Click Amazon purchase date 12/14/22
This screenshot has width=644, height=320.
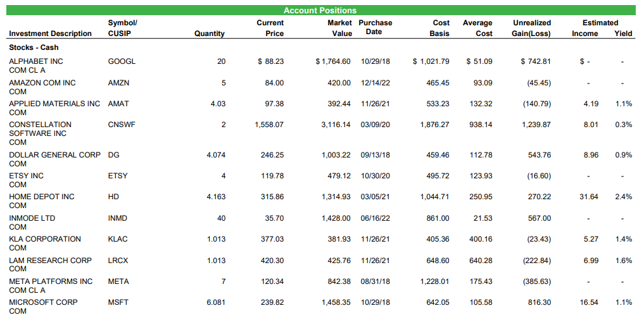tap(376, 83)
